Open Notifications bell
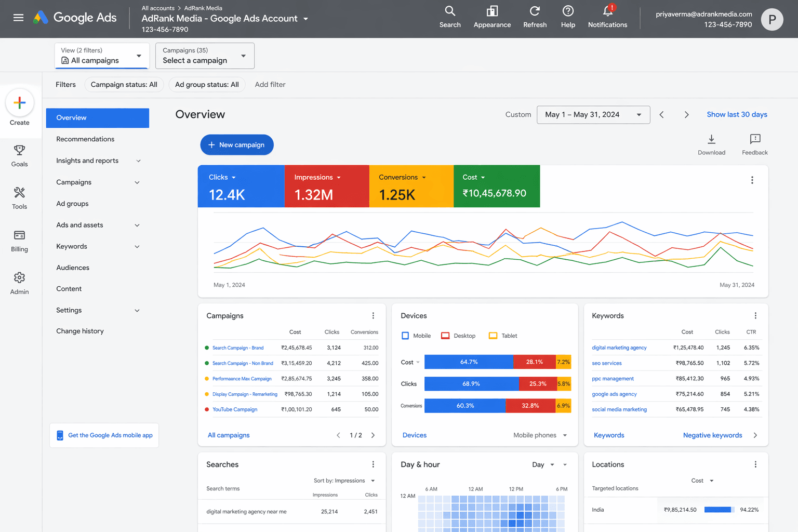Screen dimensions: 798x532 tap(607, 17)
